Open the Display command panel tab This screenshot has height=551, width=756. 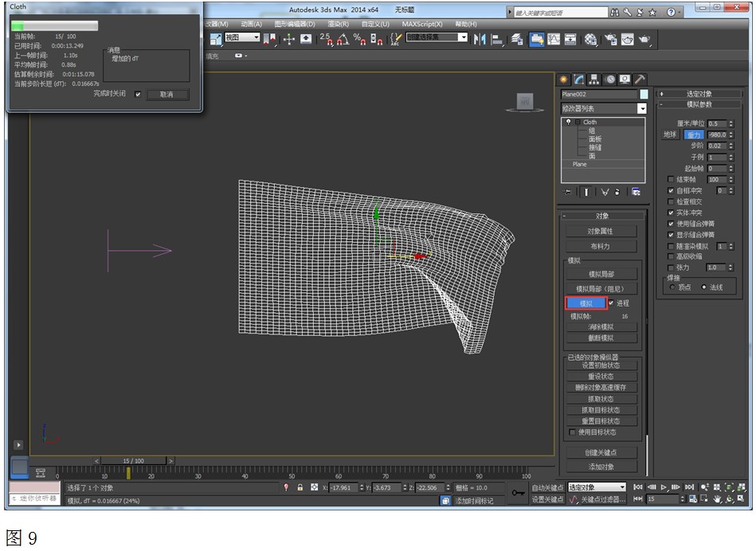(x=625, y=80)
